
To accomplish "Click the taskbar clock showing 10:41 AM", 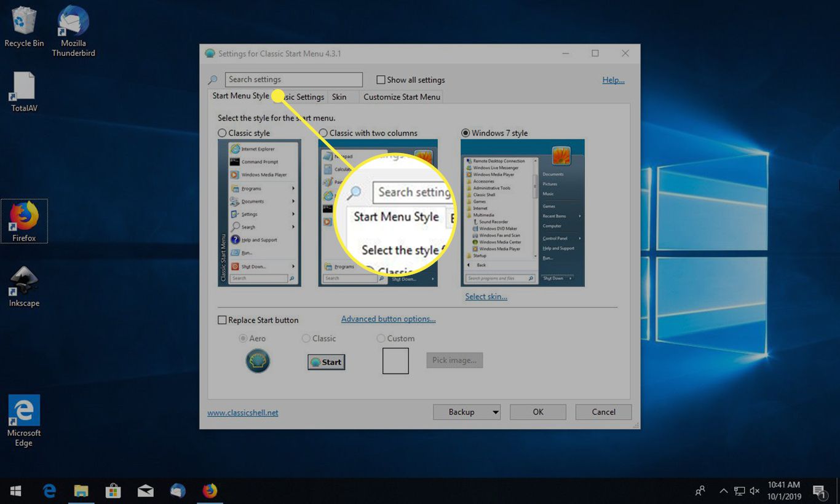I will 784,491.
